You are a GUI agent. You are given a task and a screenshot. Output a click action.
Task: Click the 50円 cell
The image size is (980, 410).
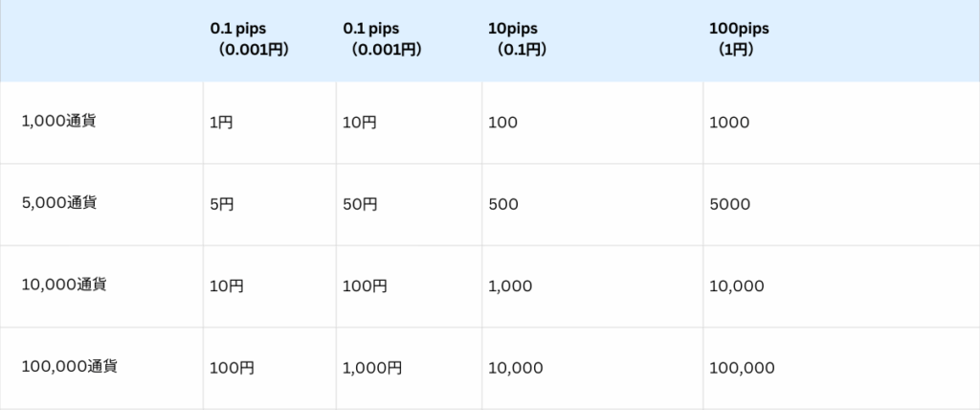(360, 204)
